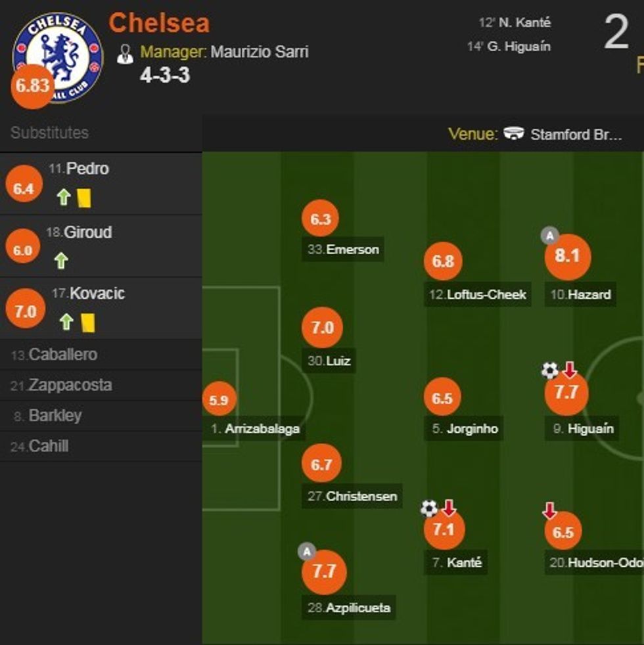The width and height of the screenshot is (644, 645).
Task: Select Caballero from the bench list
Action: click(x=62, y=355)
